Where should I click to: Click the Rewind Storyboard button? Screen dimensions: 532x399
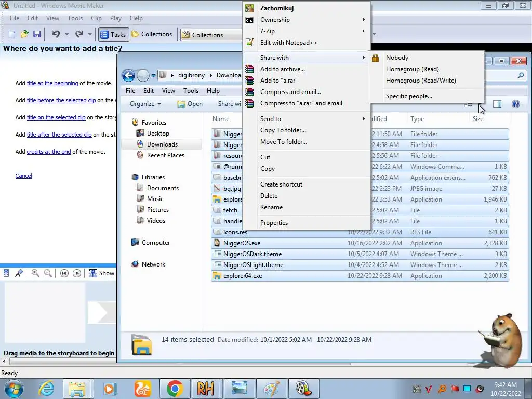click(x=64, y=273)
